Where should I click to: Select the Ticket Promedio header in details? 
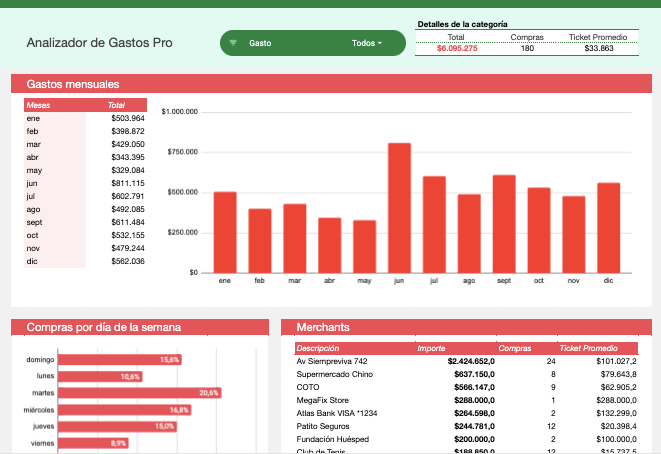(598, 37)
